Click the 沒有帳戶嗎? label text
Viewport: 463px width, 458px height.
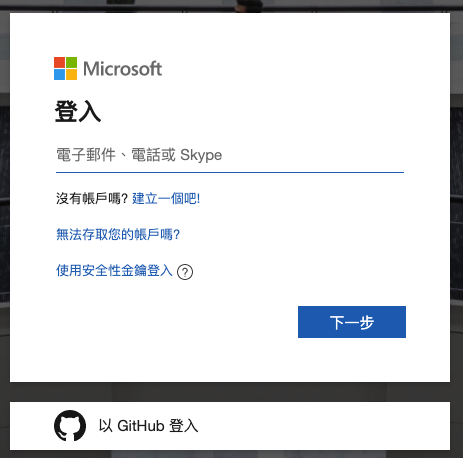(92, 199)
